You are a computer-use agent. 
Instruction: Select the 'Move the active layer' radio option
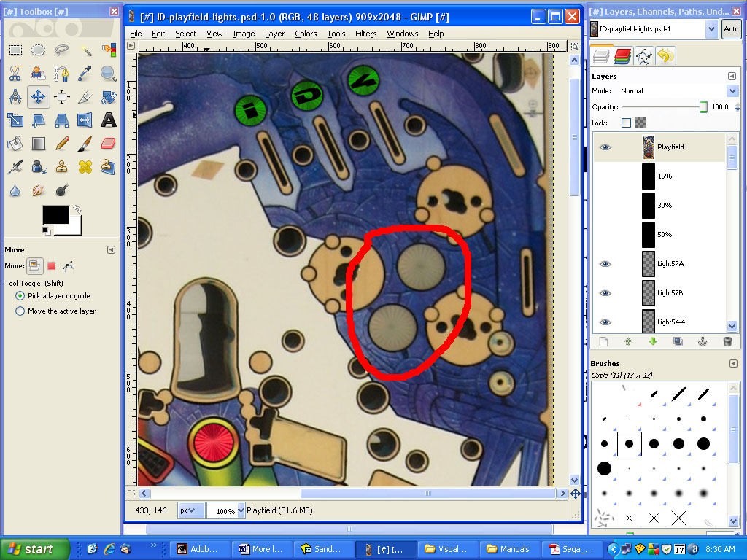(20, 311)
